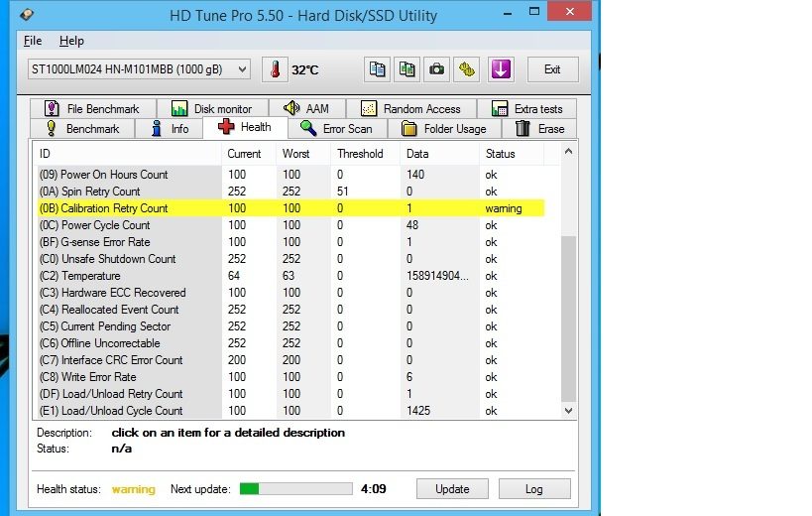Select the (DF) Load/Unload Retry Count row
This screenshot has height=516, width=812.
click(290, 394)
